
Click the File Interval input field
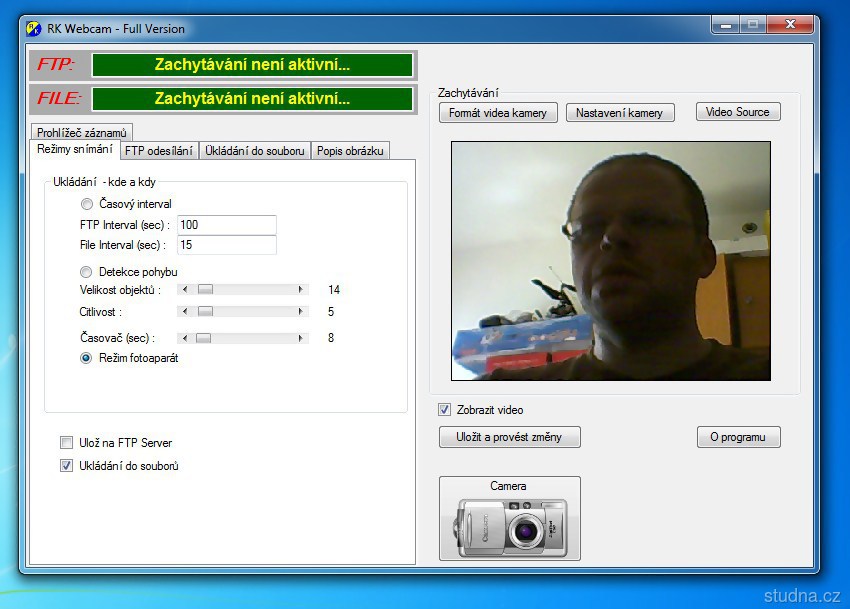[x=227, y=245]
